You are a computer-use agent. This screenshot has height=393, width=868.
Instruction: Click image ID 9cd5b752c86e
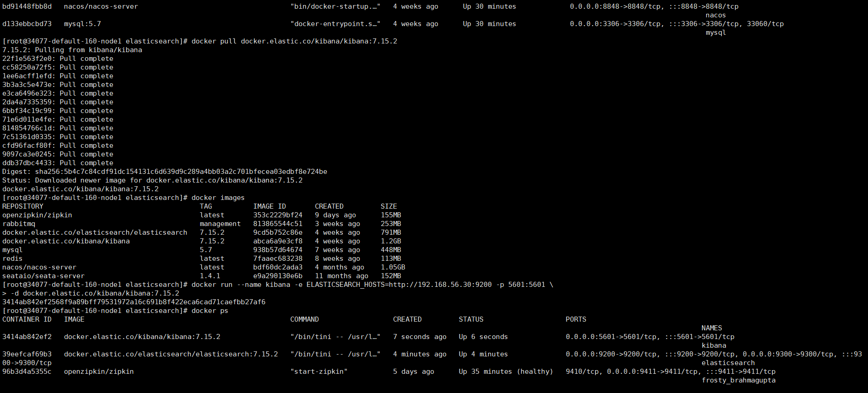click(278, 232)
